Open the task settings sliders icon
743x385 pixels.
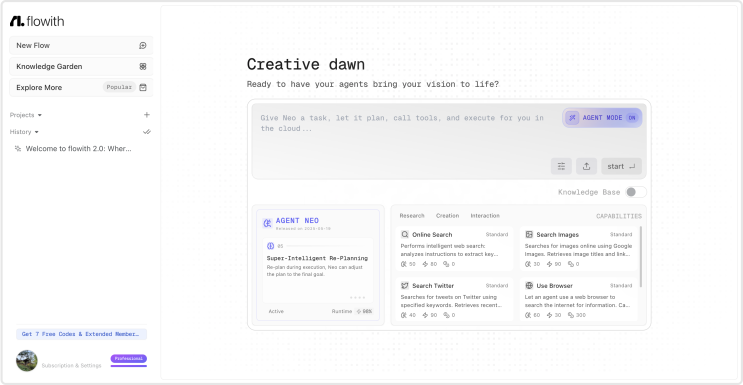[x=562, y=166]
